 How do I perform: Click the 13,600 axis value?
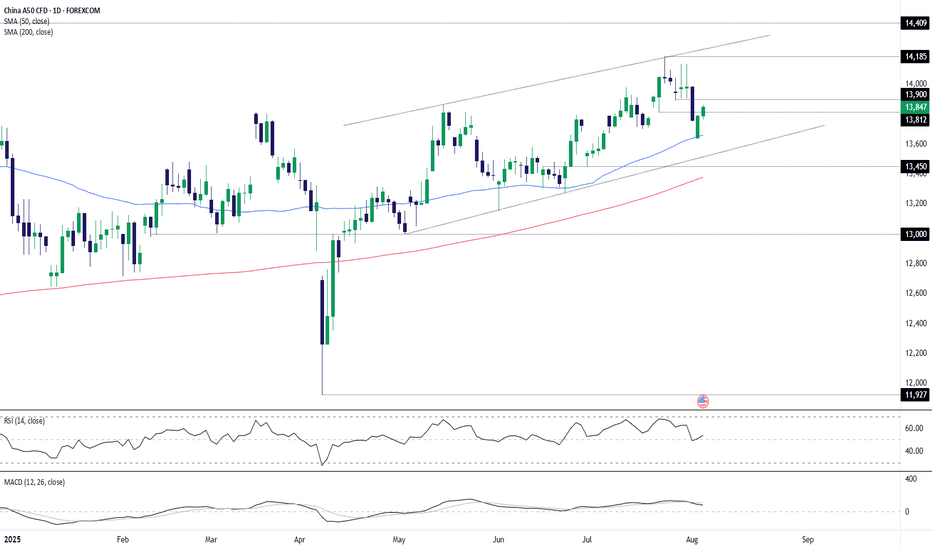(916, 144)
